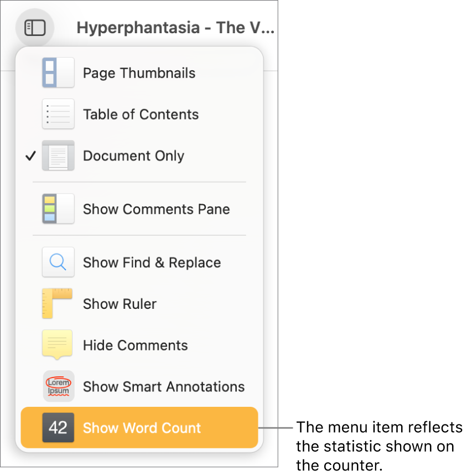467x476 pixels.
Task: Click the magnifying glass Find & Replace icon
Action: click(x=58, y=262)
